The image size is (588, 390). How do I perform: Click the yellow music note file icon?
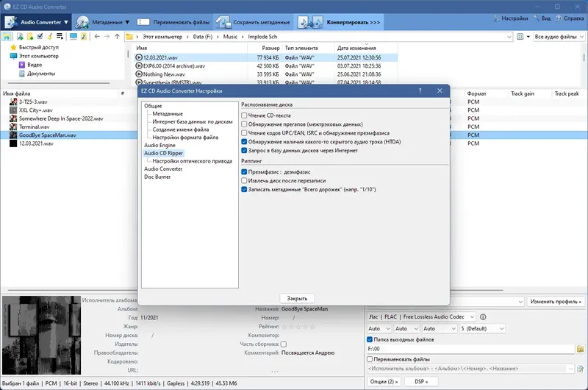(x=84, y=36)
